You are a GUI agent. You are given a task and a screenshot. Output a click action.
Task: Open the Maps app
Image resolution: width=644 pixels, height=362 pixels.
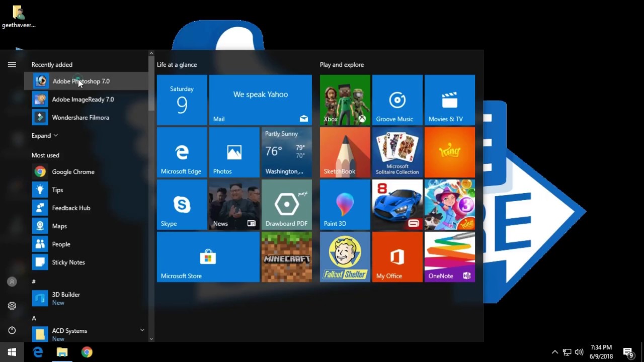coord(86,226)
